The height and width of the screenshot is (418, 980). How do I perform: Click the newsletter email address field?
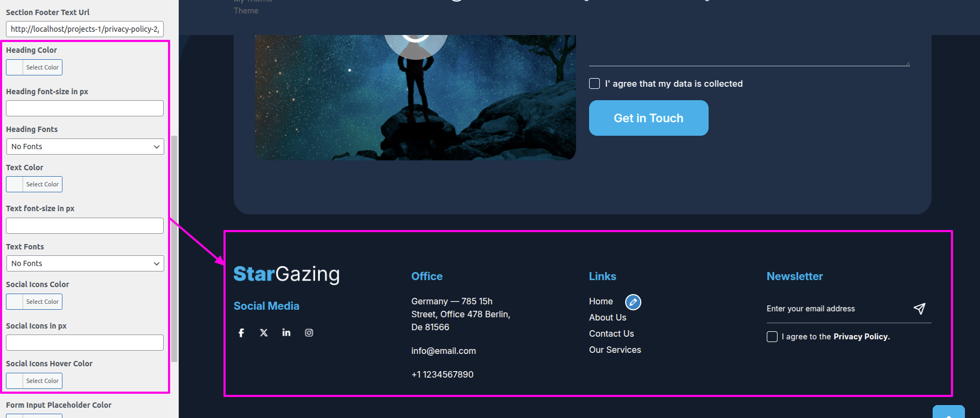coord(837,309)
